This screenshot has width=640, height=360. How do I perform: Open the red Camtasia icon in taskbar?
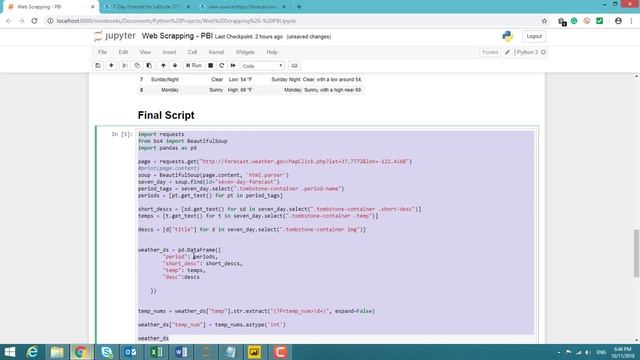click(x=280, y=352)
